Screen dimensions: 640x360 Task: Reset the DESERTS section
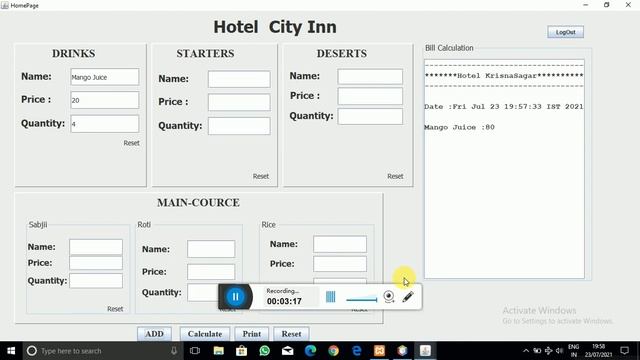[x=395, y=176]
